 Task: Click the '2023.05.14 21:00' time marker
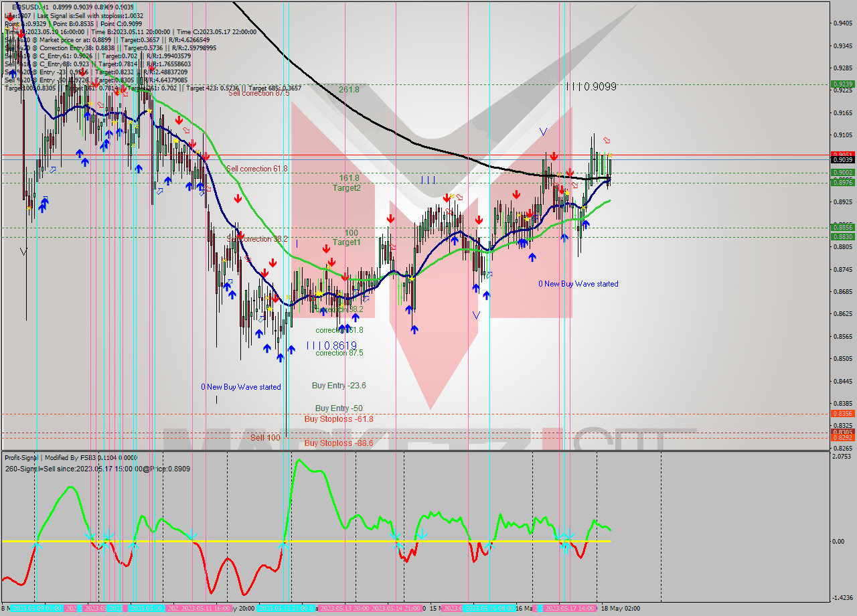tap(395, 609)
